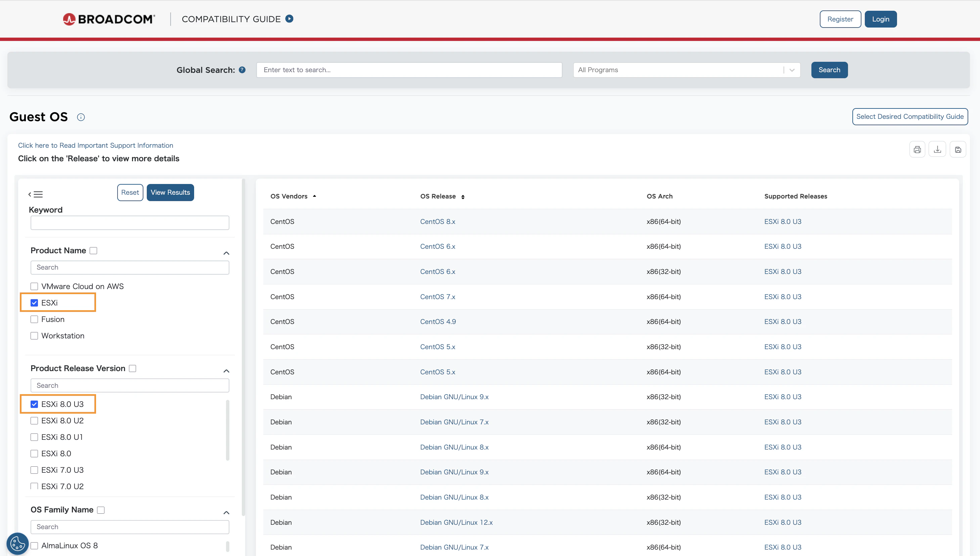Image resolution: width=980 pixels, height=556 pixels.
Task: Click ESXi 8.0 U3 in CentOS 8.x row
Action: (x=783, y=222)
